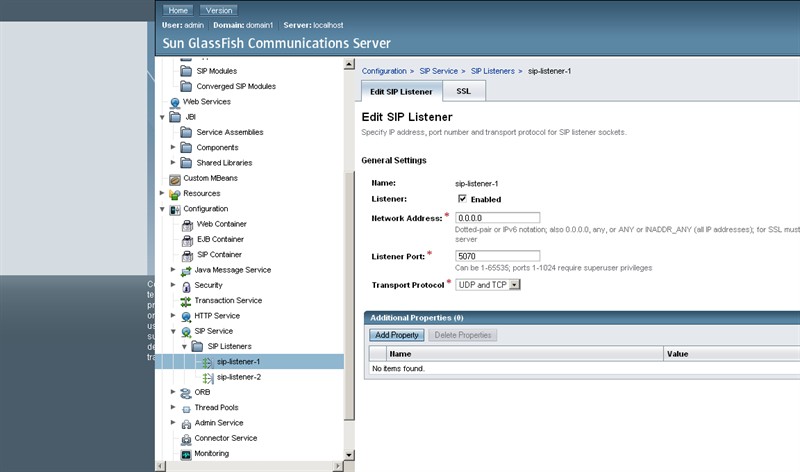Click the SIP Service icon
Viewport: 800px width, 472px height.
tap(186, 332)
